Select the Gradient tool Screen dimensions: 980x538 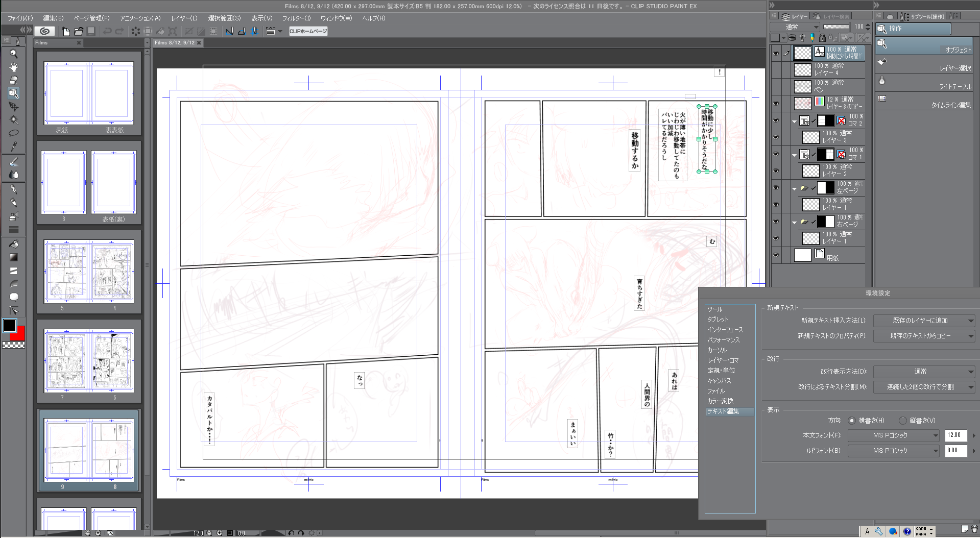[14, 257]
